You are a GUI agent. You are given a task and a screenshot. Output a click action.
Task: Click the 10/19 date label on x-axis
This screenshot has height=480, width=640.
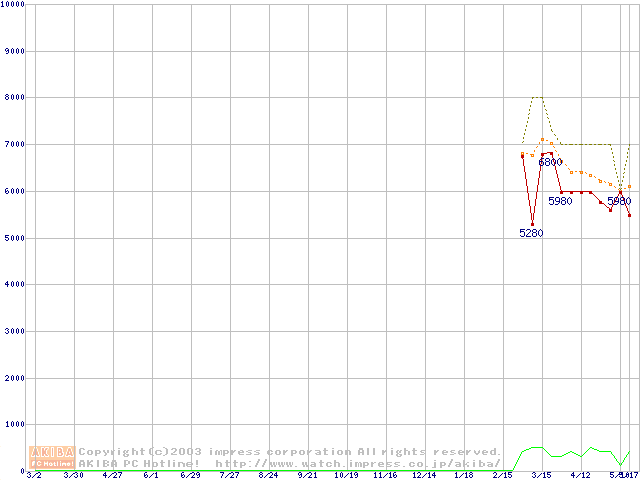click(x=346, y=475)
